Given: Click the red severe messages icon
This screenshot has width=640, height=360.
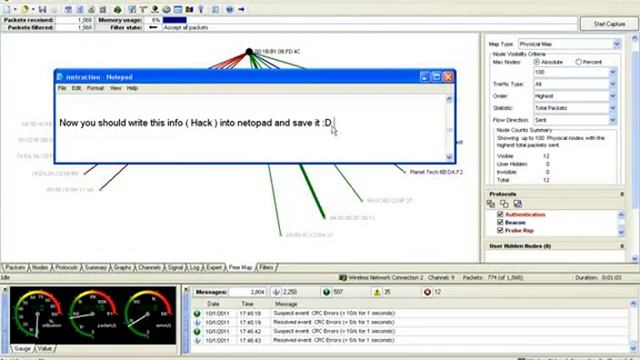Looking at the screenshot, I should click(427, 292).
